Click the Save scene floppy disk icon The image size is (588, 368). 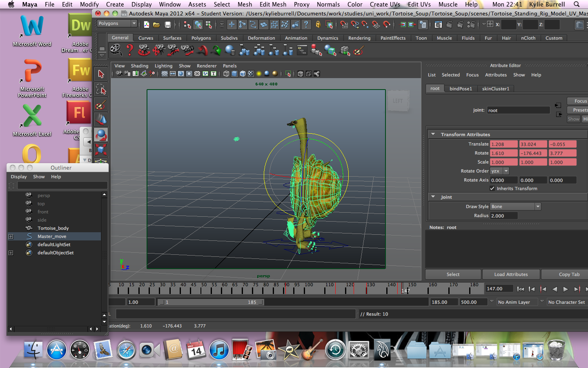[x=167, y=25]
